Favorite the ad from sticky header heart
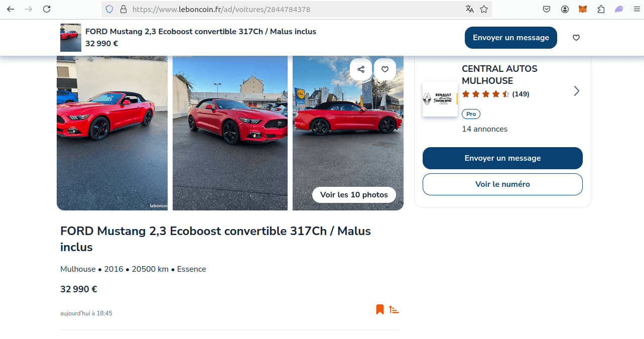The height and width of the screenshot is (339, 644). [x=576, y=38]
